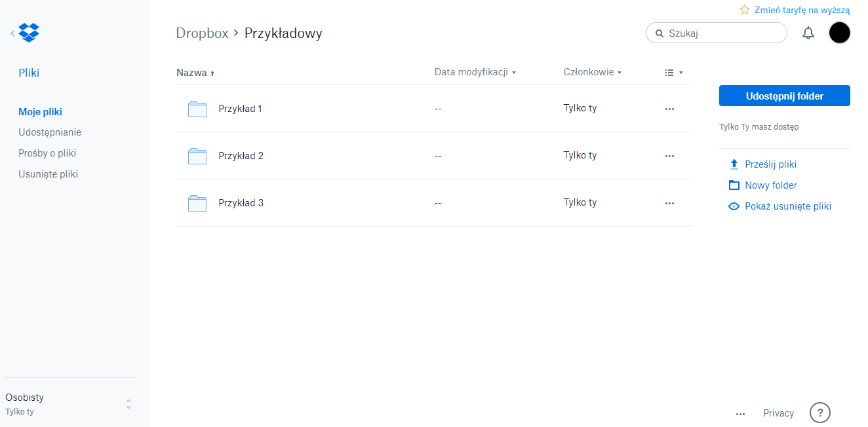Show deleted files with the eye icon
Screen dimensions: 868x427
tap(734, 206)
